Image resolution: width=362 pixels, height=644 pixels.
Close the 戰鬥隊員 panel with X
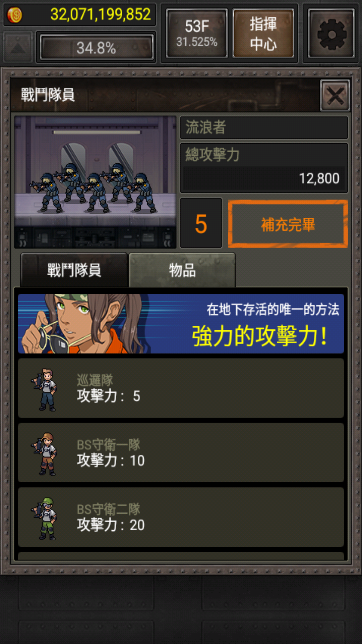[335, 96]
